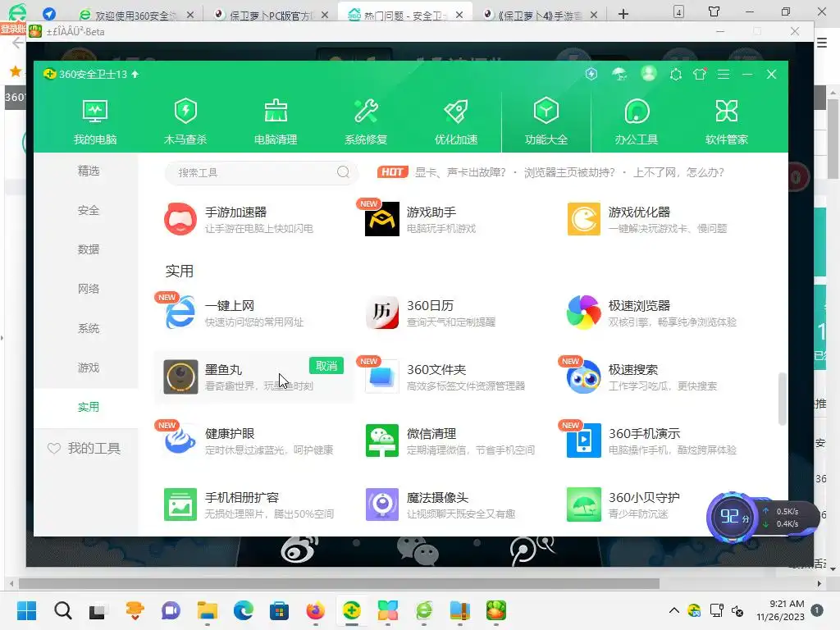The width and height of the screenshot is (840, 630).
Task: Open the 游戏优化器 tool icon
Action: coord(583,218)
